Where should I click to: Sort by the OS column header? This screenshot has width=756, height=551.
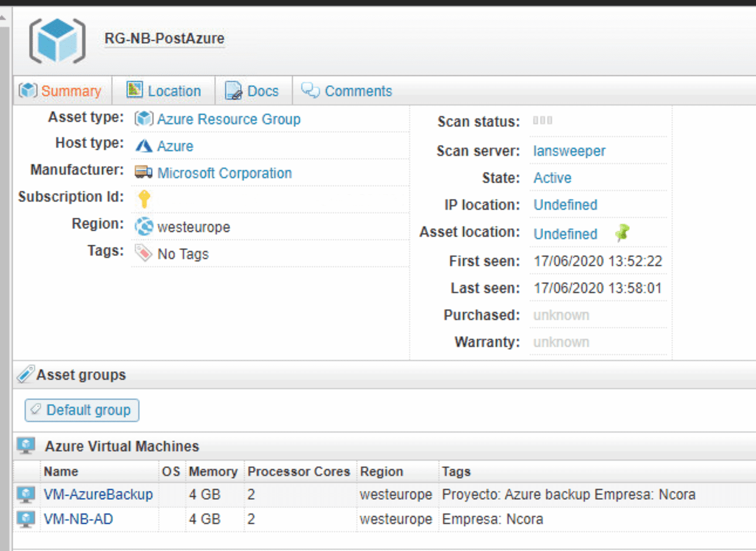click(x=171, y=471)
